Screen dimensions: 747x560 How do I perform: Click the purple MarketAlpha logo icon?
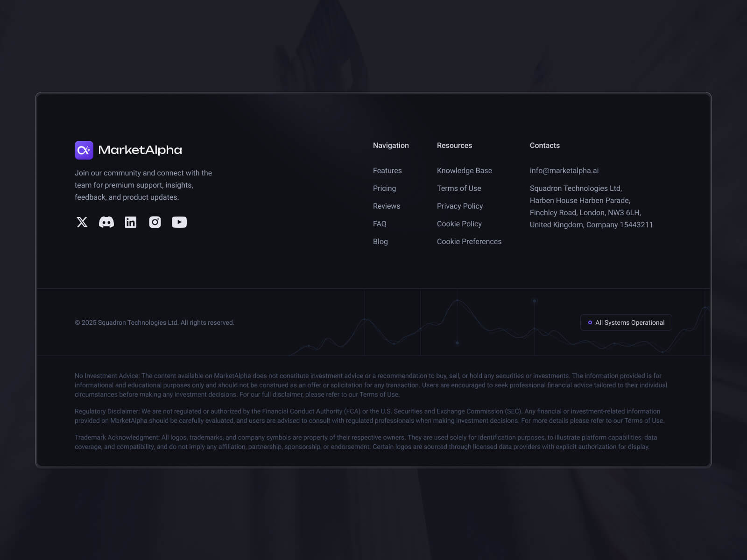point(84,150)
